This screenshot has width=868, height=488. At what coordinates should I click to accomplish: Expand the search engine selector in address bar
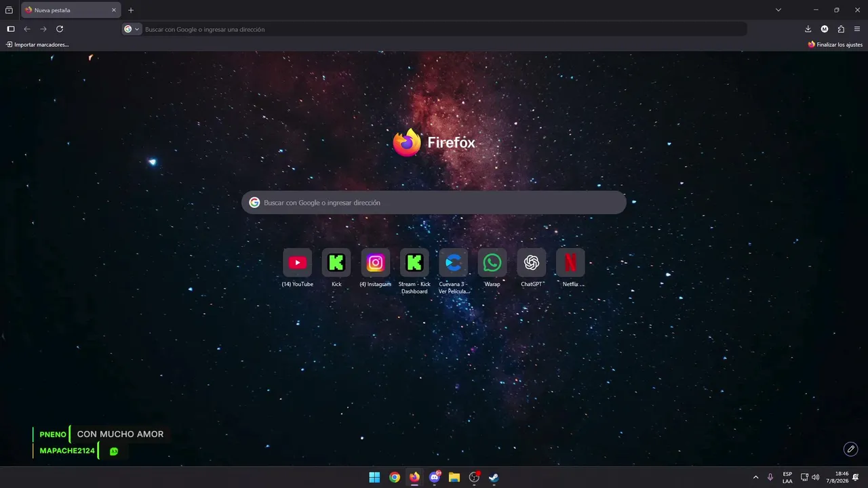[x=132, y=29]
